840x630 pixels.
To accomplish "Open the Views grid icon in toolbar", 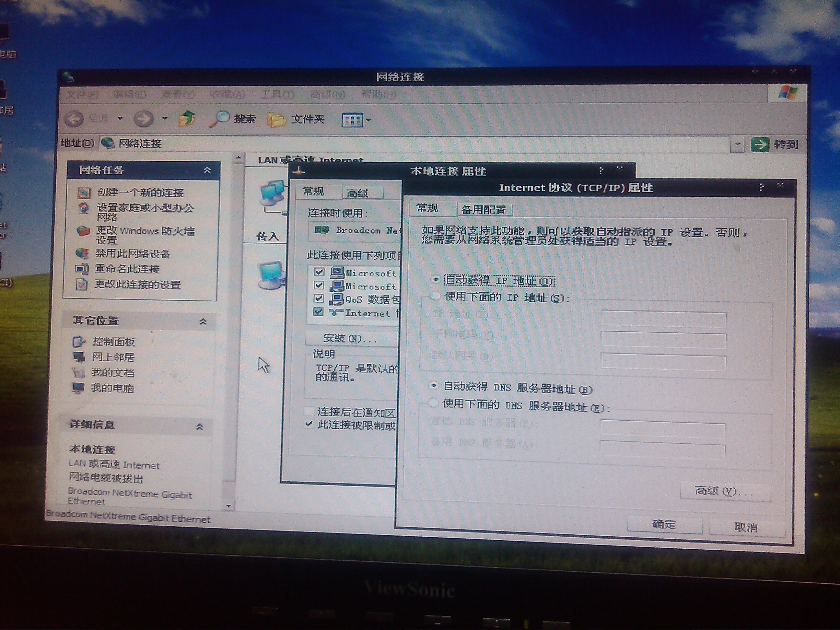I will [x=352, y=120].
